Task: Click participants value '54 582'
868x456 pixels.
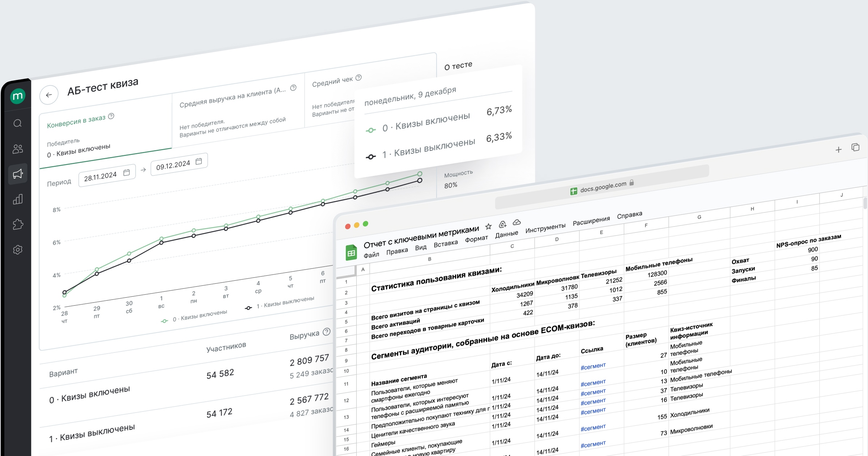Action: pos(220,374)
